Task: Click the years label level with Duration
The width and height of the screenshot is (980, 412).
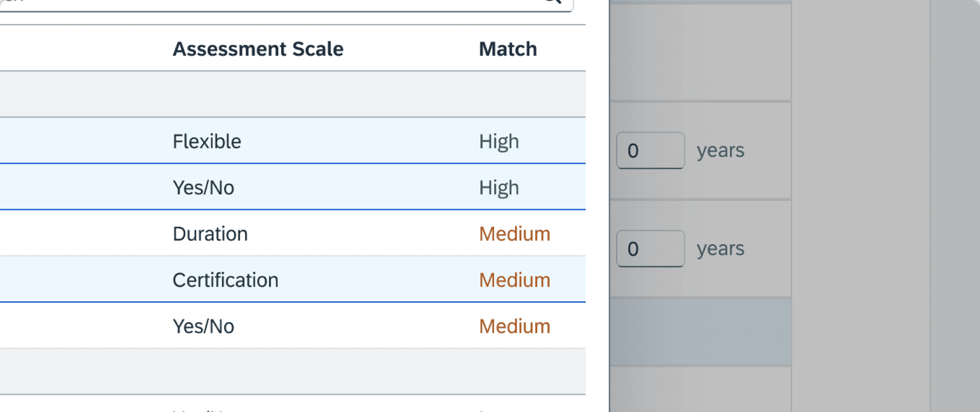Action: pos(720,249)
